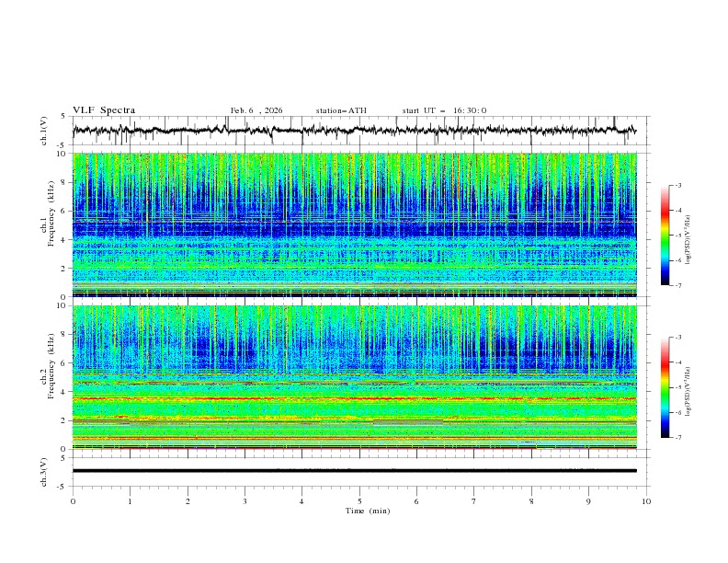Click the time axis tick label "7"

point(474,501)
